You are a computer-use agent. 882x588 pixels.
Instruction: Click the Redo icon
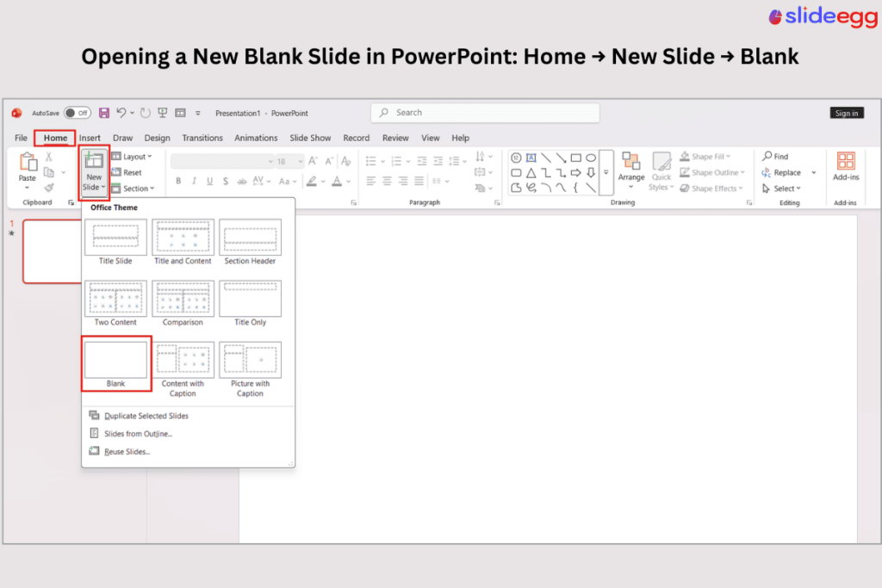pyautogui.click(x=145, y=113)
